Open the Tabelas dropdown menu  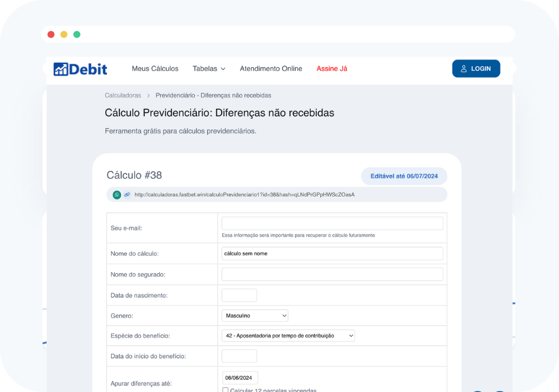209,68
